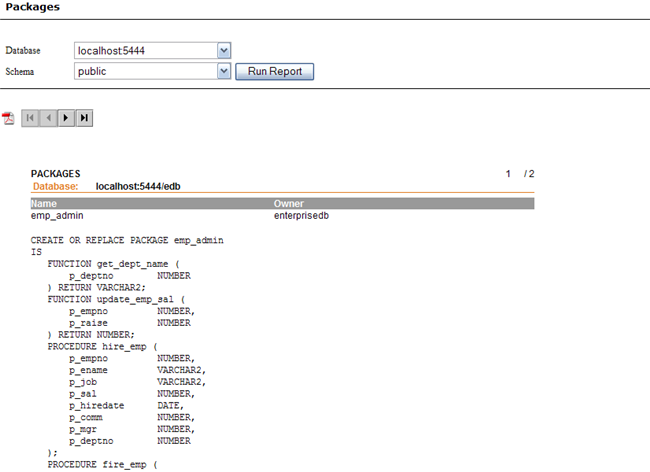Click the Run Report button
The image size is (650, 472).
[274, 71]
